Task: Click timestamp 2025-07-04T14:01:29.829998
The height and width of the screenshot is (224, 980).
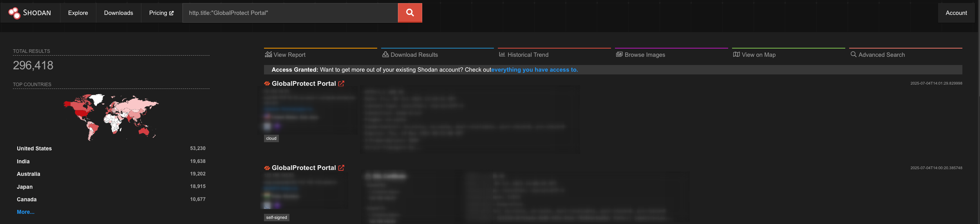Action: 936,83
